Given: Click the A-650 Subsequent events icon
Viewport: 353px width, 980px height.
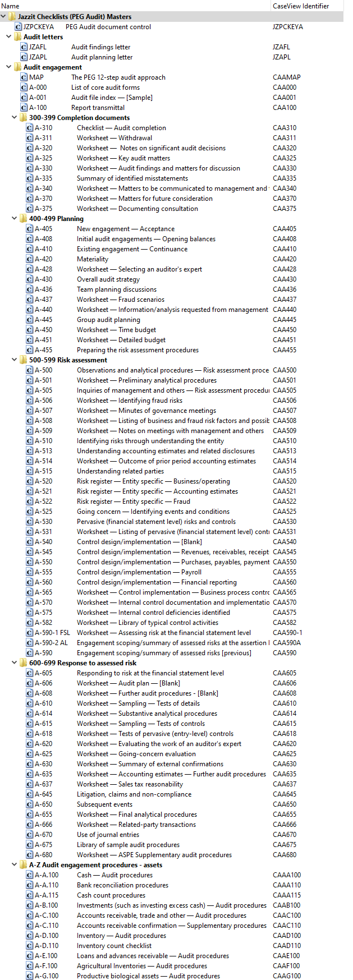Looking at the screenshot, I should pyautogui.click(x=30, y=804).
